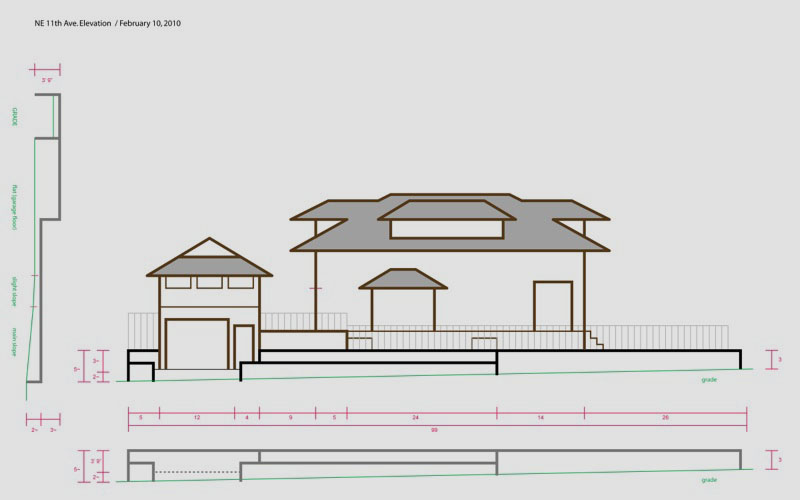Select the brown door on main house
800x500 pixels.
click(552, 306)
